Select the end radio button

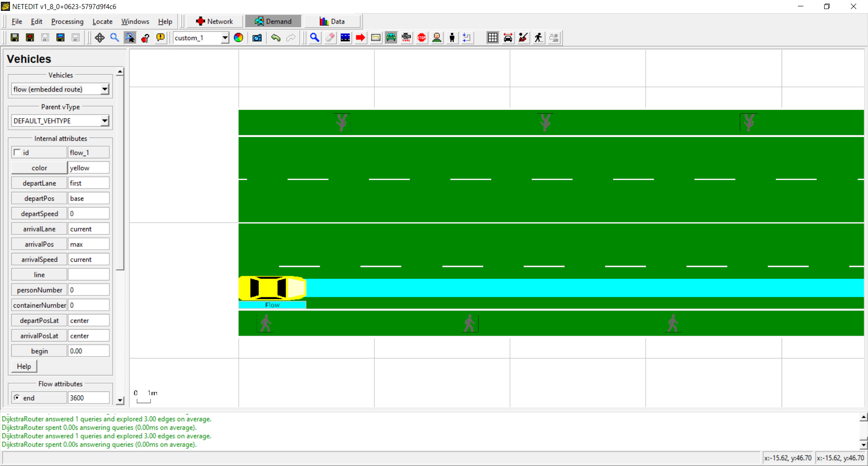point(17,398)
